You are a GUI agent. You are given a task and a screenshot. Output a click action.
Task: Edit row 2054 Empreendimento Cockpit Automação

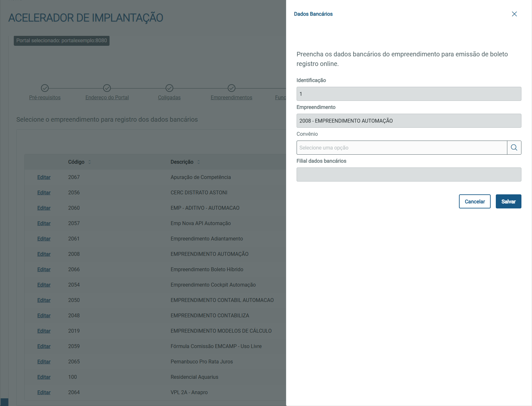(x=44, y=285)
